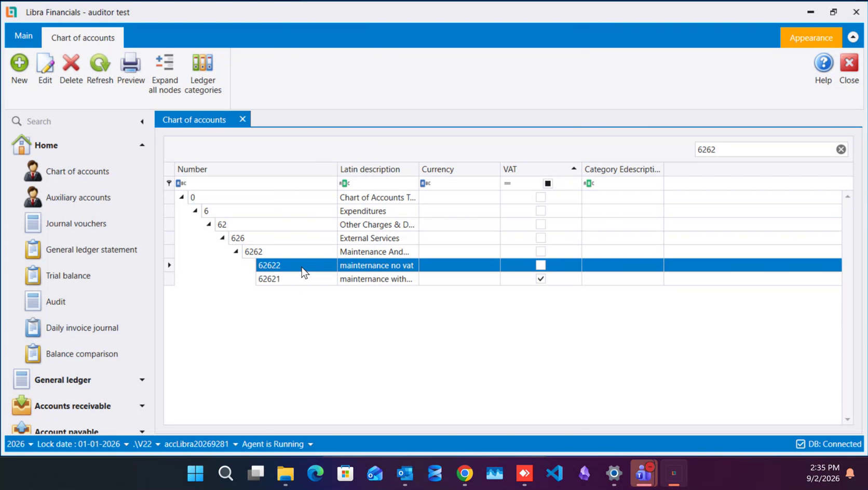Image resolution: width=868 pixels, height=490 pixels.
Task: Toggle VAT checkbox in External Services row
Action: pyautogui.click(x=540, y=238)
